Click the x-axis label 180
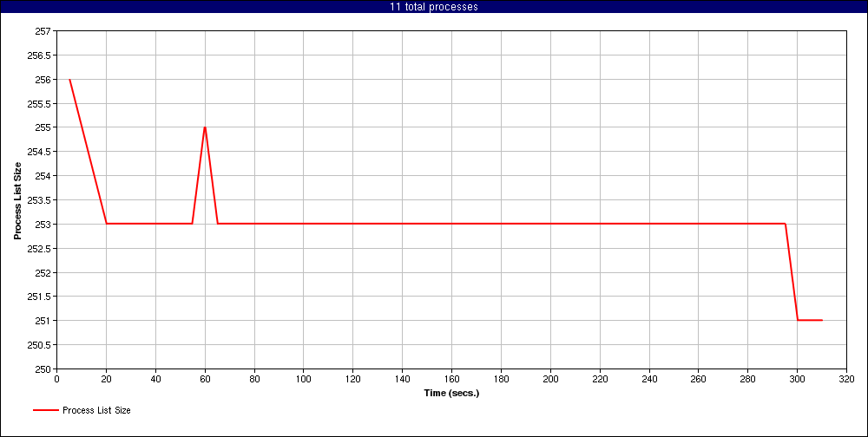Screen dimensions: 868x437 click(x=501, y=379)
